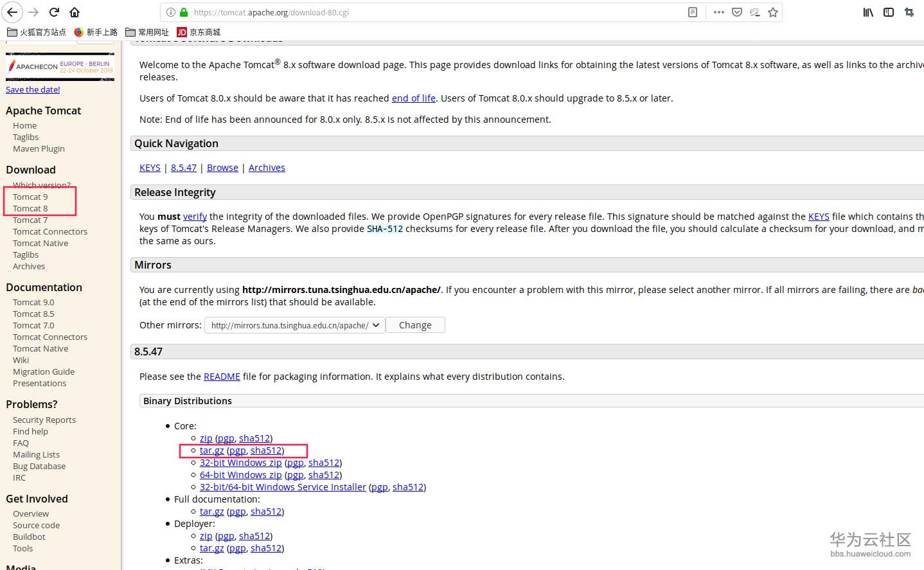Jump to 8.5.47 in Quick Navigation
Image resolution: width=924 pixels, height=570 pixels.
click(x=184, y=168)
